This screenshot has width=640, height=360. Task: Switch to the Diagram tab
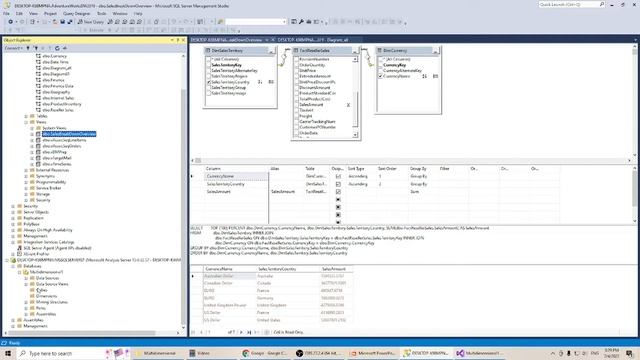pyautogui.click(x=313, y=40)
